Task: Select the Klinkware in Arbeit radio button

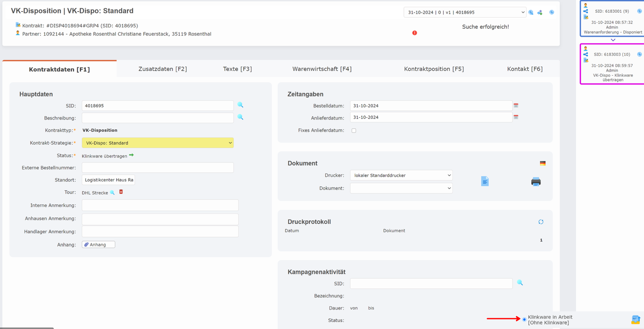Action: point(524,319)
